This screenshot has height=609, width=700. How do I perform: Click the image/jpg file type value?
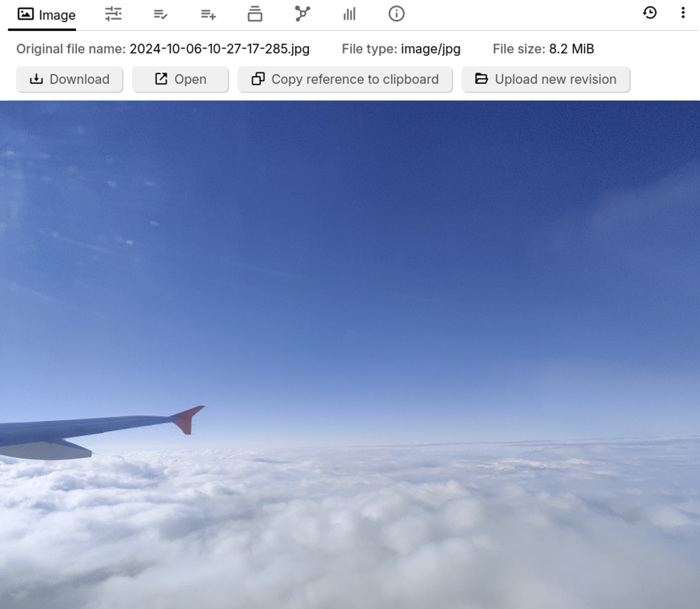[430, 49]
